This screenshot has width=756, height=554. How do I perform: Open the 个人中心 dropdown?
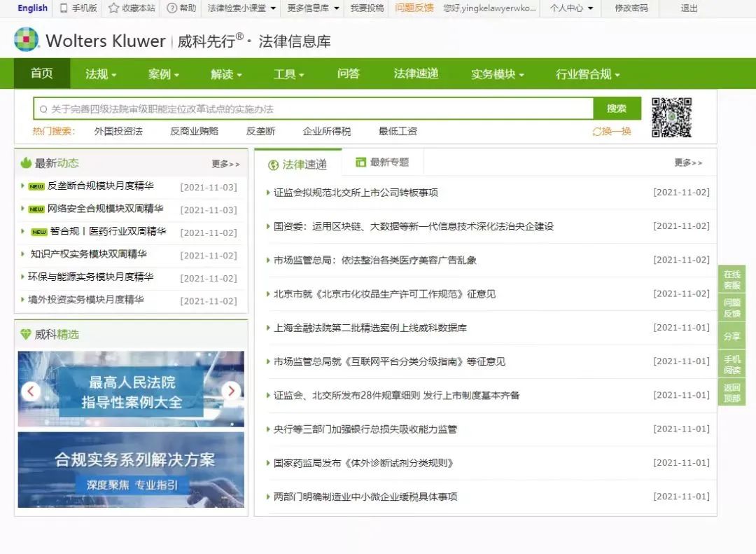coord(571,8)
